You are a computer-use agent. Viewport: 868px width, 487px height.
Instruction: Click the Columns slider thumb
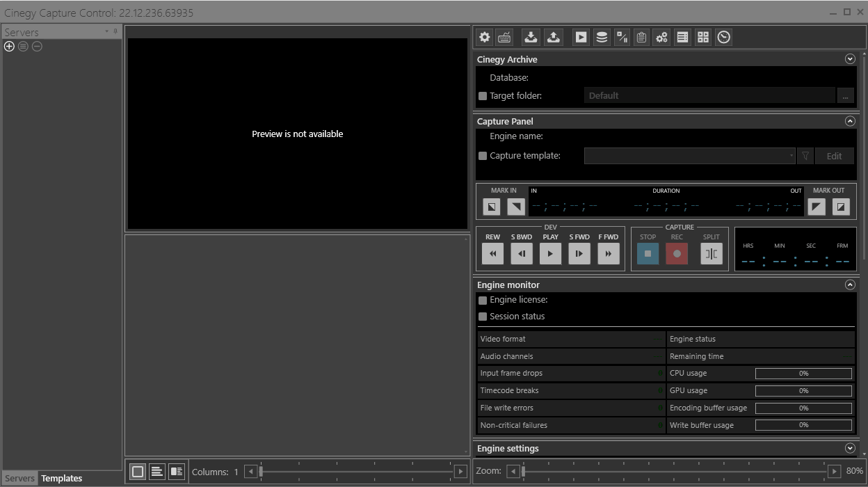click(261, 472)
